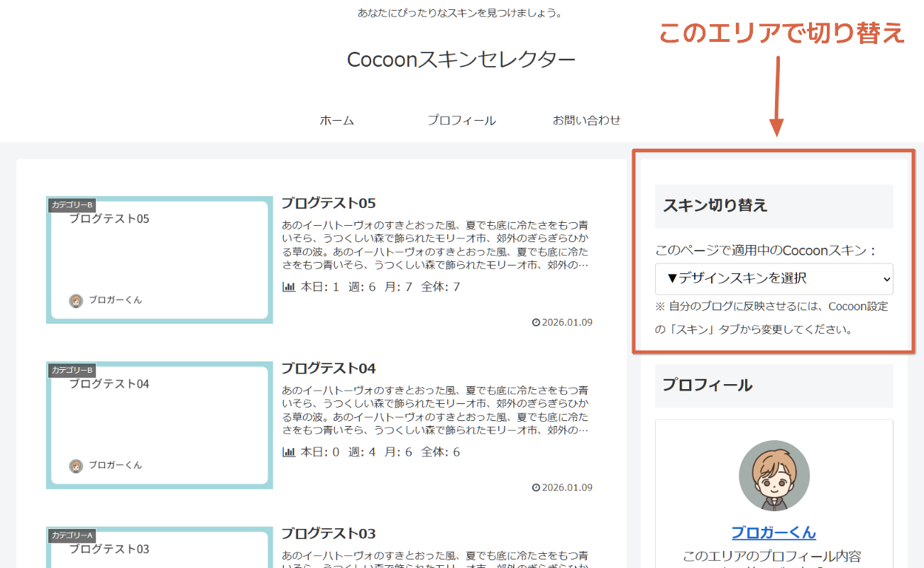Open お問い合わせ menu item
Image resolution: width=924 pixels, height=568 pixels.
pos(587,121)
